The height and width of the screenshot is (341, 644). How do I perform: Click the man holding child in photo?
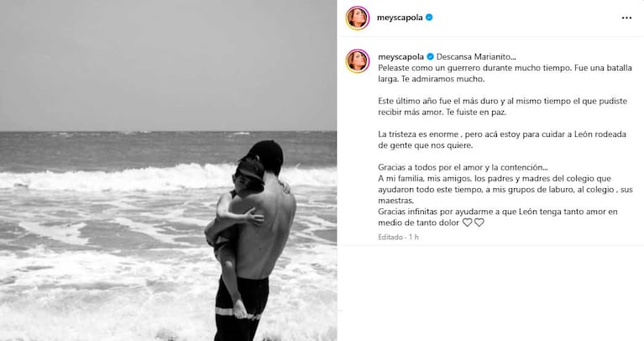click(x=250, y=240)
